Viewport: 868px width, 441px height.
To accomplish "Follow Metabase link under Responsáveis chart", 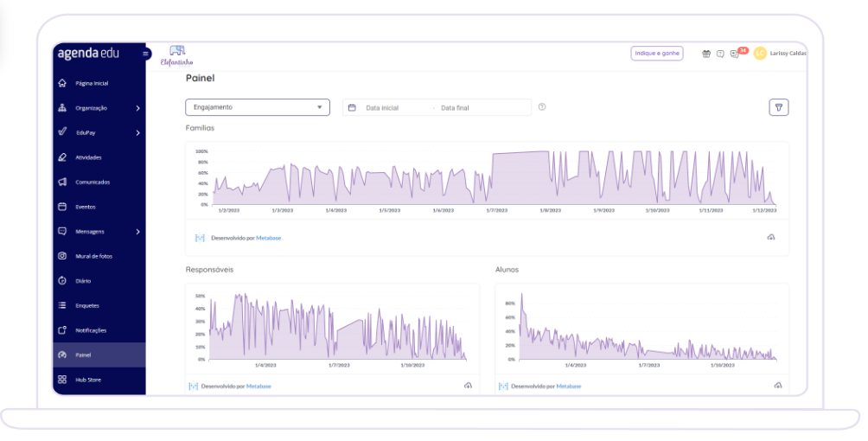I will coord(258,387).
